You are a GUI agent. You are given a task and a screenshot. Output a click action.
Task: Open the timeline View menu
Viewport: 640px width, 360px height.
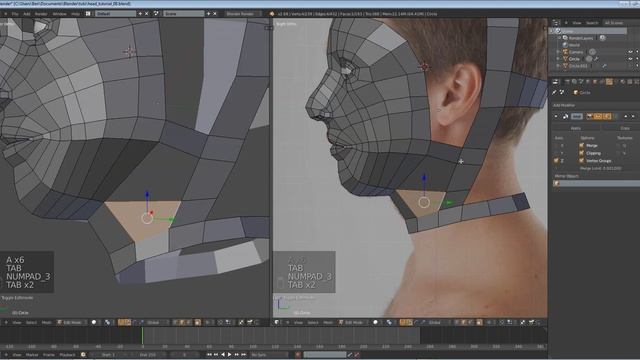point(17,355)
